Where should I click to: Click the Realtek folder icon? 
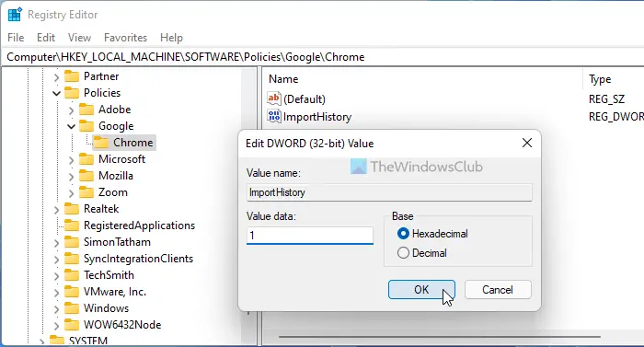tap(72, 209)
